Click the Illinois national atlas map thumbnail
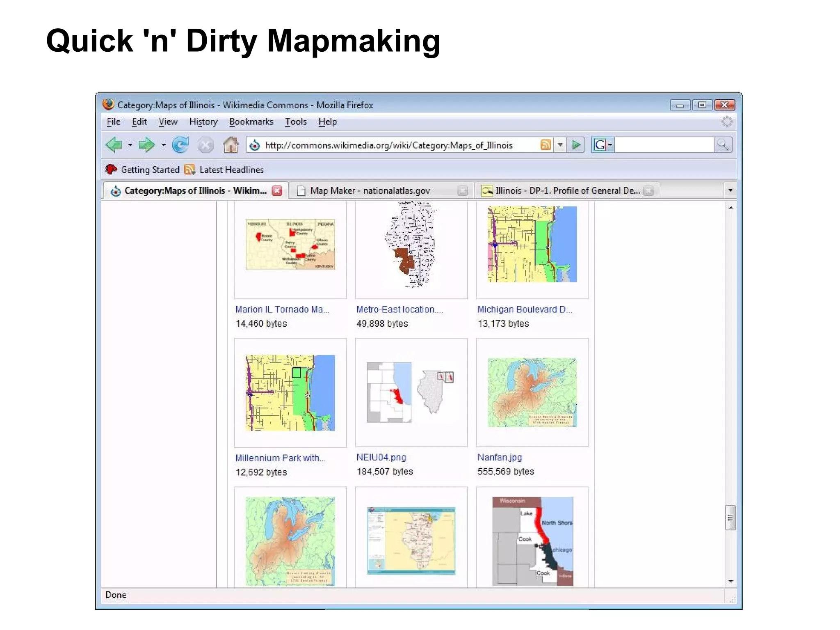This screenshot has width=840, height=630. (411, 541)
